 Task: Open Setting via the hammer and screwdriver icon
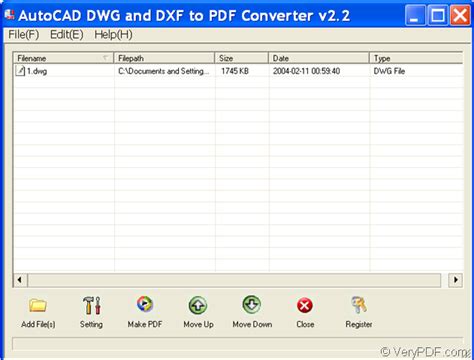click(91, 305)
